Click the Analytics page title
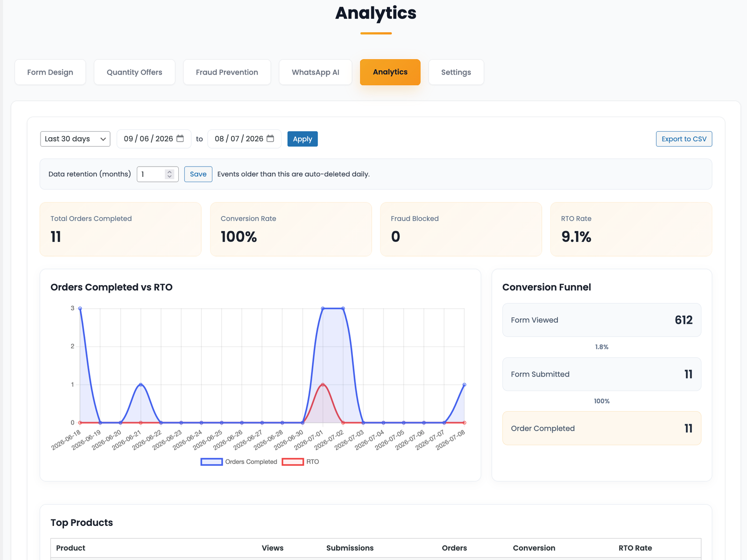Image resolution: width=747 pixels, height=560 pixels. (x=376, y=13)
